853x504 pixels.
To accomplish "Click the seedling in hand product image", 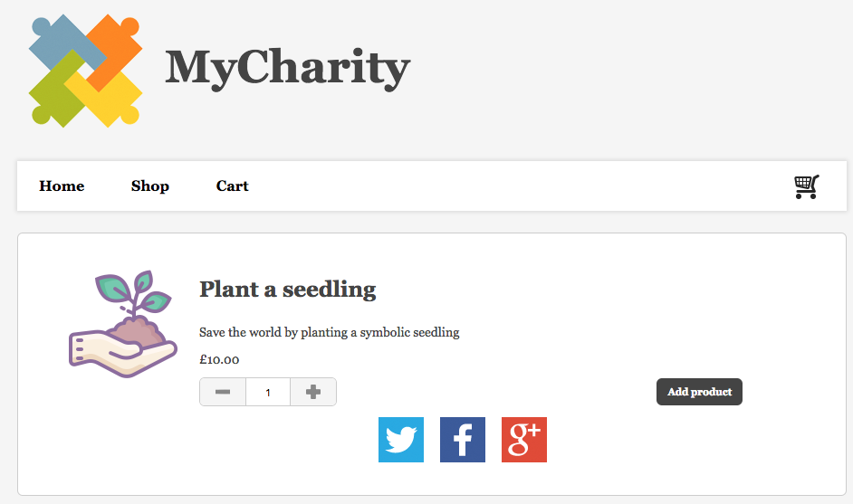I will (x=122, y=324).
